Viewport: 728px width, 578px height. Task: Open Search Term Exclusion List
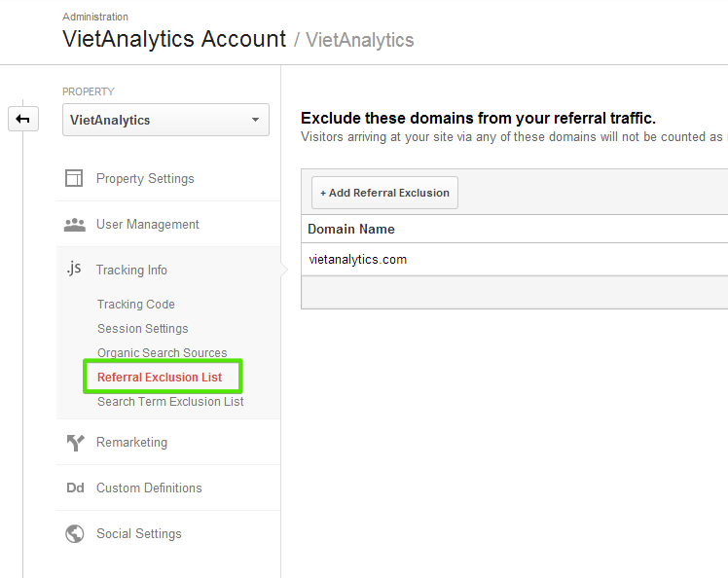click(170, 402)
